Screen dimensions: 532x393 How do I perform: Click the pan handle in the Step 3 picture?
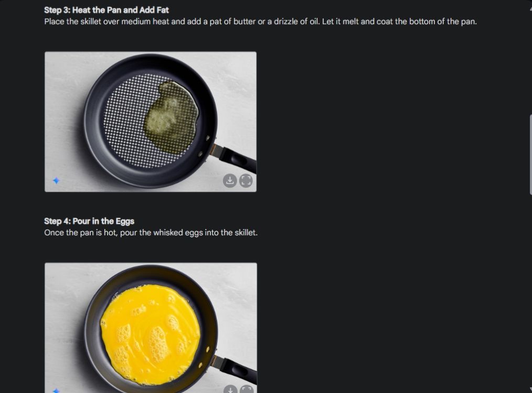236,158
